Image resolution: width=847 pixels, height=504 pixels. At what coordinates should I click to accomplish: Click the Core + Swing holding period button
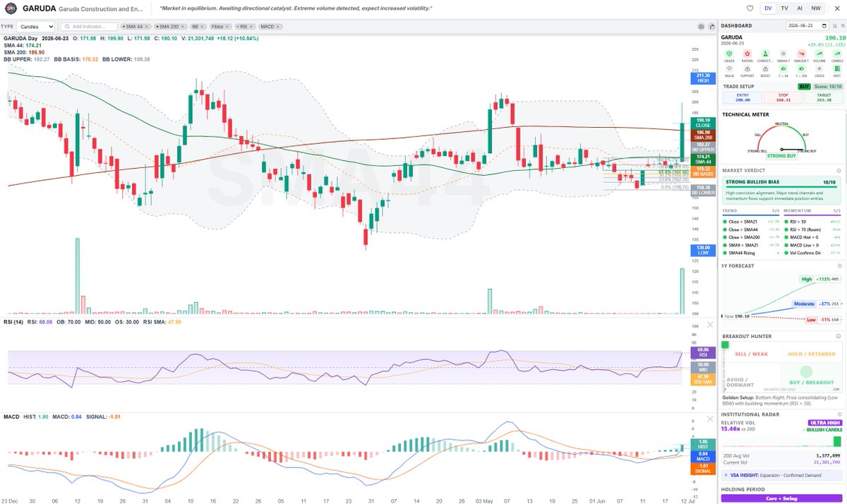click(781, 498)
